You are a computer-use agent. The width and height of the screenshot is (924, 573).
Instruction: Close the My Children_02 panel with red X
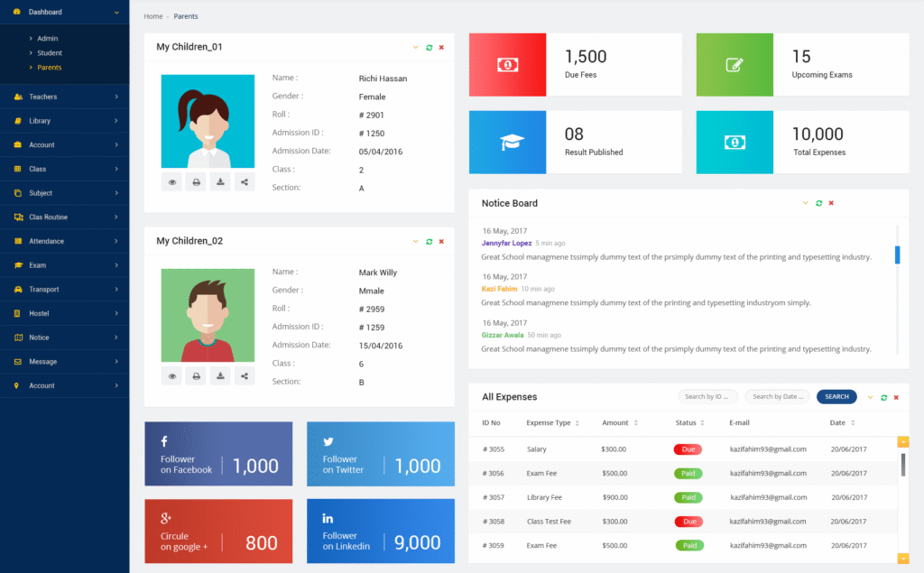(441, 241)
